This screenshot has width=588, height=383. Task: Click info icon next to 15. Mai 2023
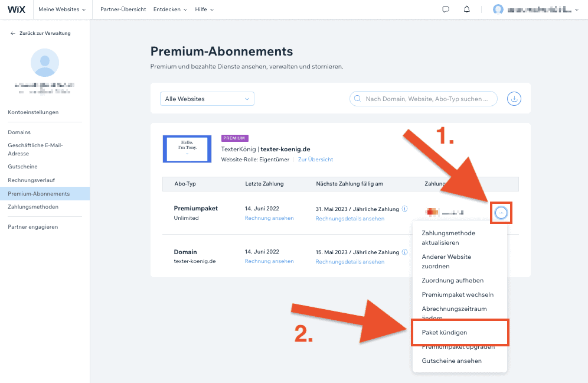tap(404, 252)
